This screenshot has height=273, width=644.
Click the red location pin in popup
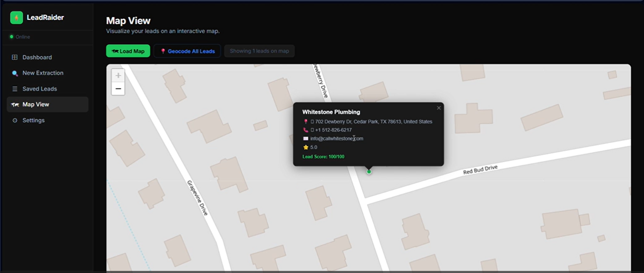(305, 122)
